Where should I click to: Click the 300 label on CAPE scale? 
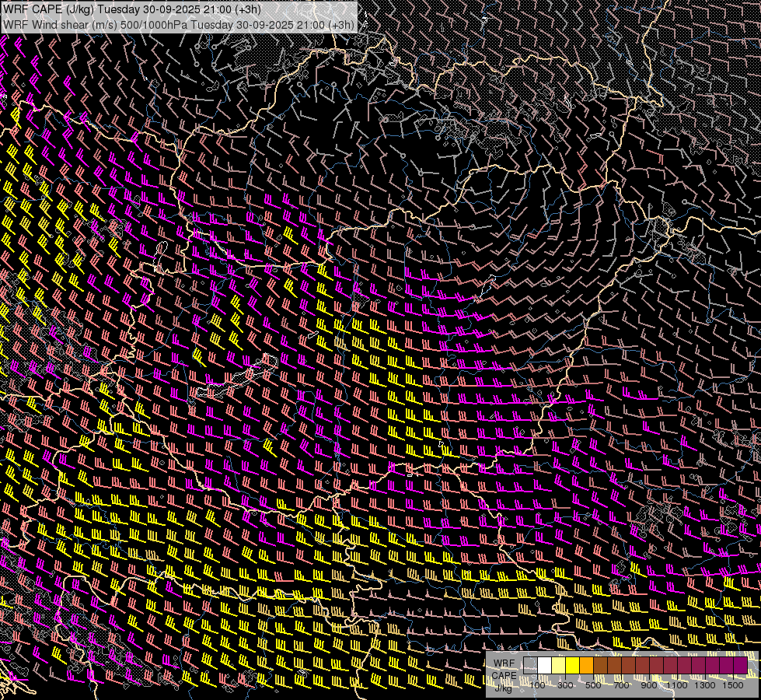565,684
